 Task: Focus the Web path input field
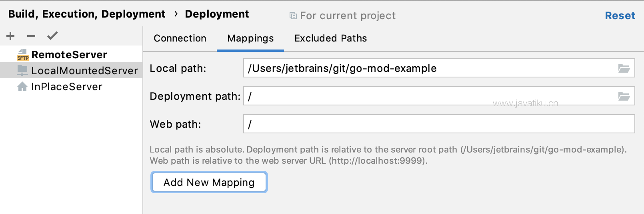[x=439, y=124]
